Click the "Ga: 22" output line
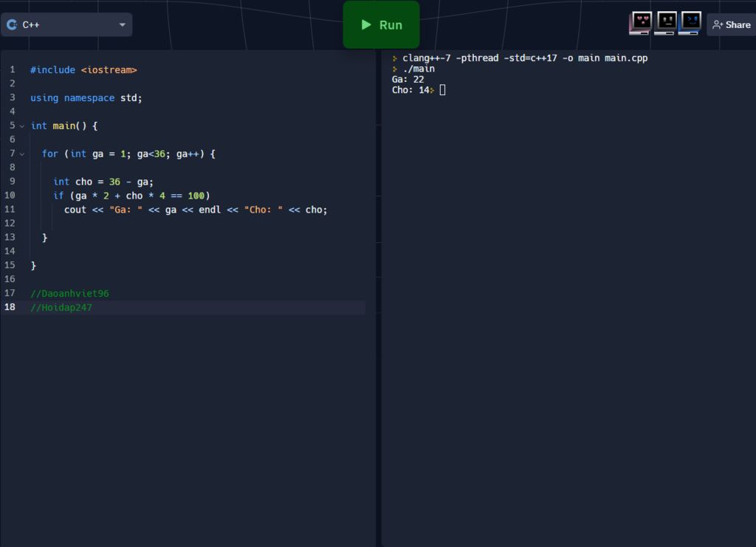Viewport: 756px width, 547px height. [x=408, y=80]
